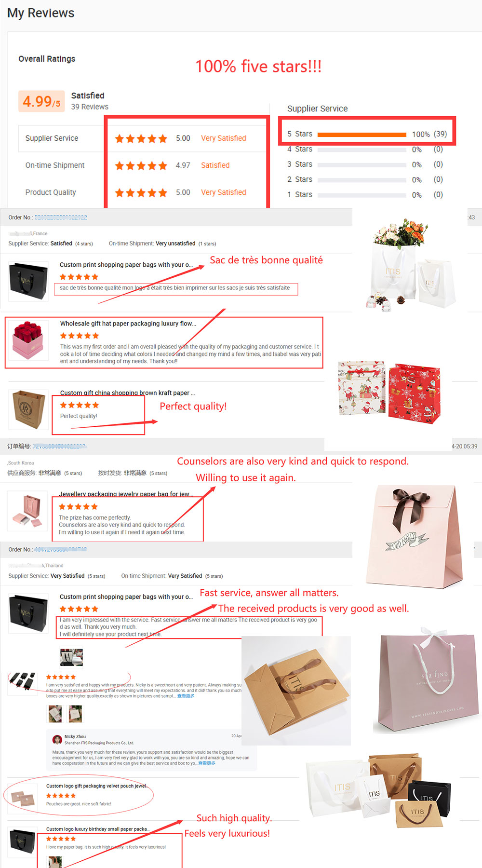Click the black paper bag thumbnail in French review
Image resolution: width=482 pixels, height=868 pixels.
(x=29, y=281)
